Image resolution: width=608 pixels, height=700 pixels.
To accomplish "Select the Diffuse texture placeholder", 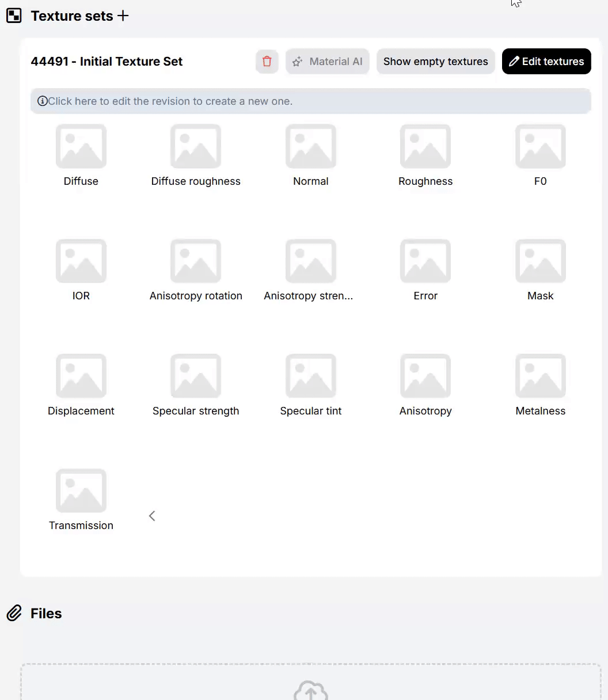I will tap(81, 146).
